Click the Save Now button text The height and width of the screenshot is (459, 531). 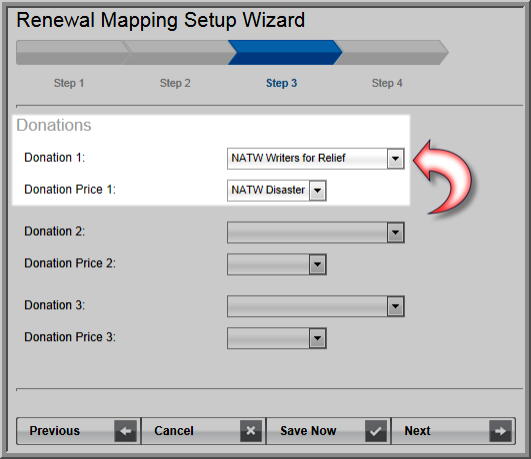308,431
